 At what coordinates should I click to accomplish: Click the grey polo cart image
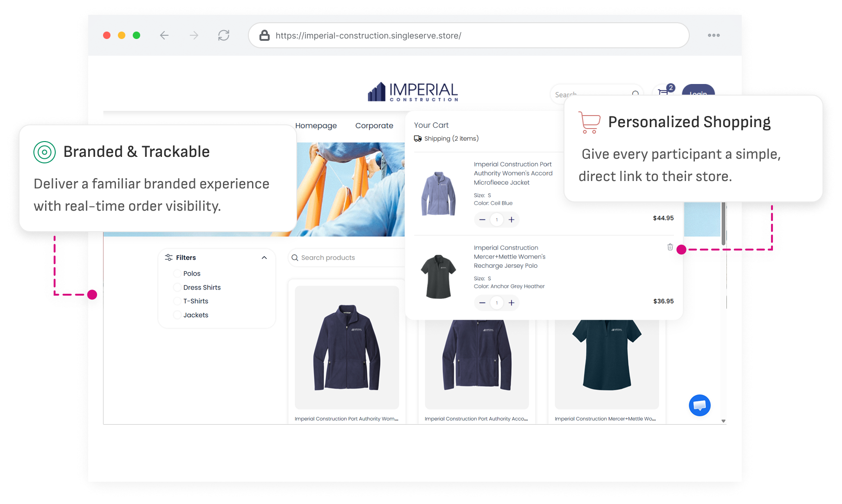pos(439,277)
